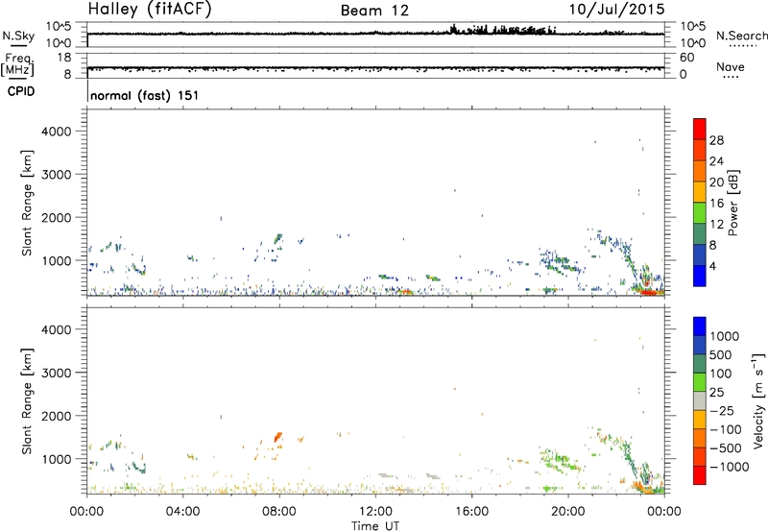Click the '-25' tick on Velocity colorbar
Screen dimensions: 768x532
(722, 410)
